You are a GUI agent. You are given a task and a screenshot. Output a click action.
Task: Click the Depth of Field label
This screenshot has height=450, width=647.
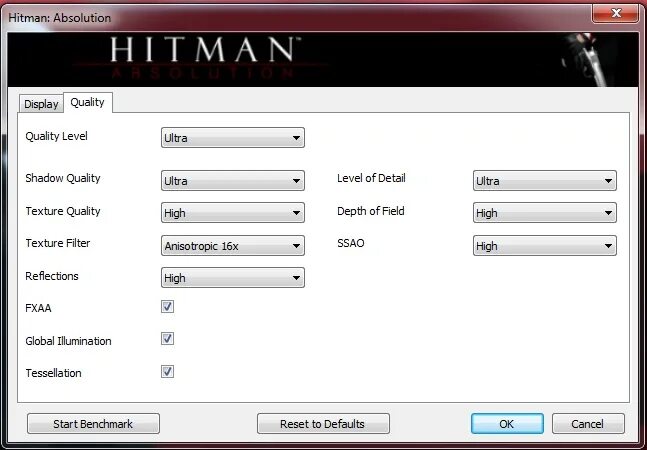371,211
